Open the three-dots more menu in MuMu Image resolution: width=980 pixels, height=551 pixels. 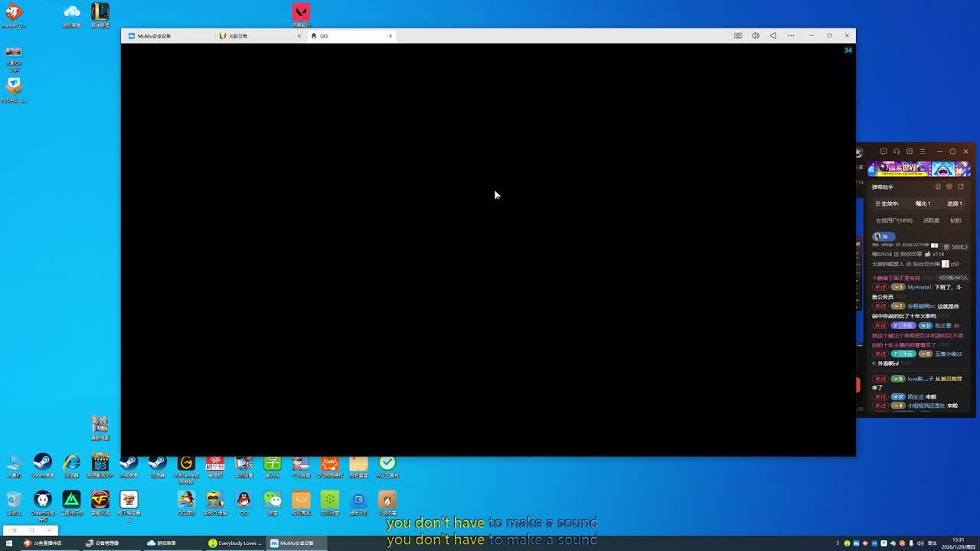point(791,36)
